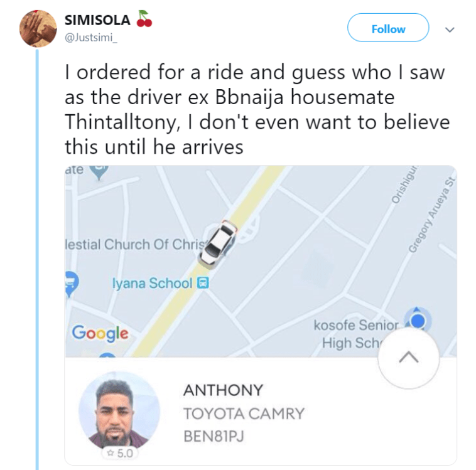Open the @Justsimi_ handle link
This screenshot has height=470, width=476.
click(x=90, y=38)
